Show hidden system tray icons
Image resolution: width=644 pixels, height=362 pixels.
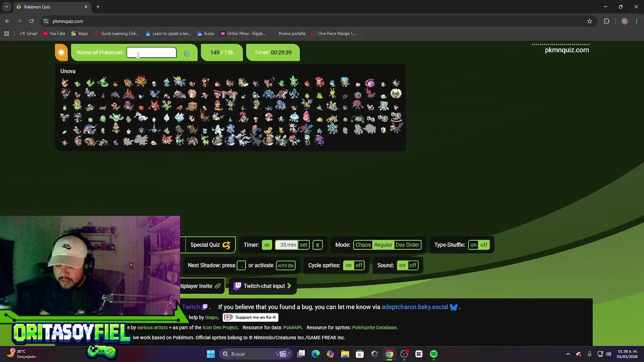[x=568, y=354]
